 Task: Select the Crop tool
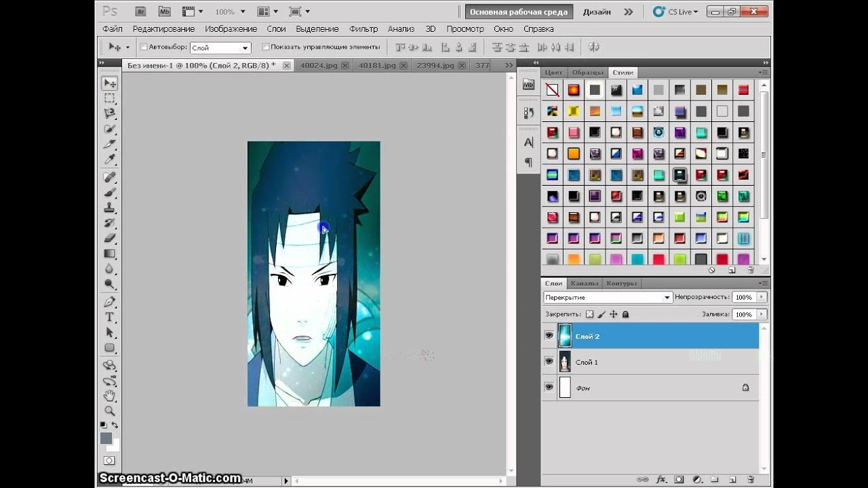point(109,144)
